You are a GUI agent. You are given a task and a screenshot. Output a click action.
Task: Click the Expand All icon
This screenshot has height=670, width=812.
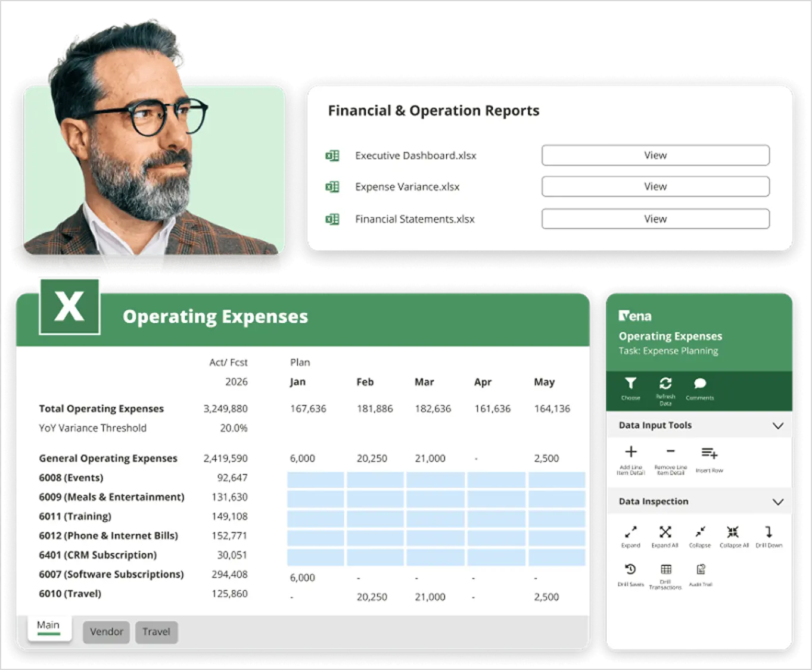(x=665, y=531)
